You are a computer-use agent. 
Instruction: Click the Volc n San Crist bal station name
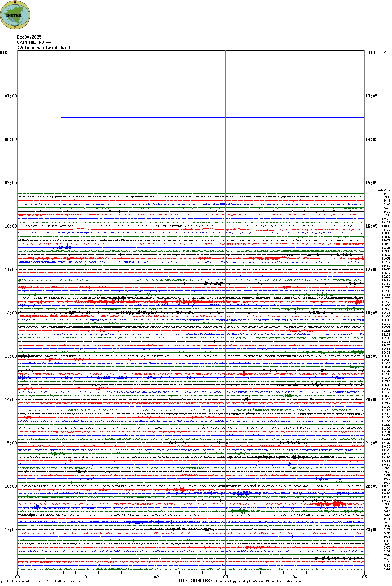point(44,48)
